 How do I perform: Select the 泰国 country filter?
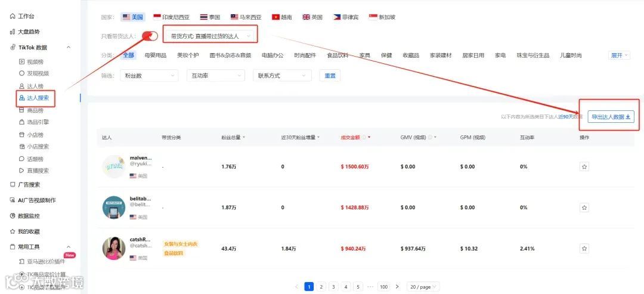pos(210,17)
